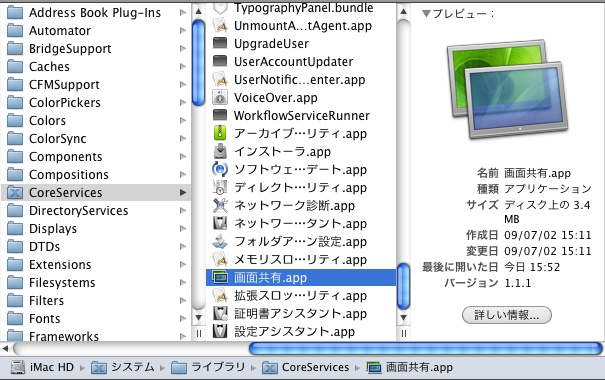This screenshot has height=380, width=605.
Task: Collapse the プレビュー disclosure triangle
Action: coord(426,14)
